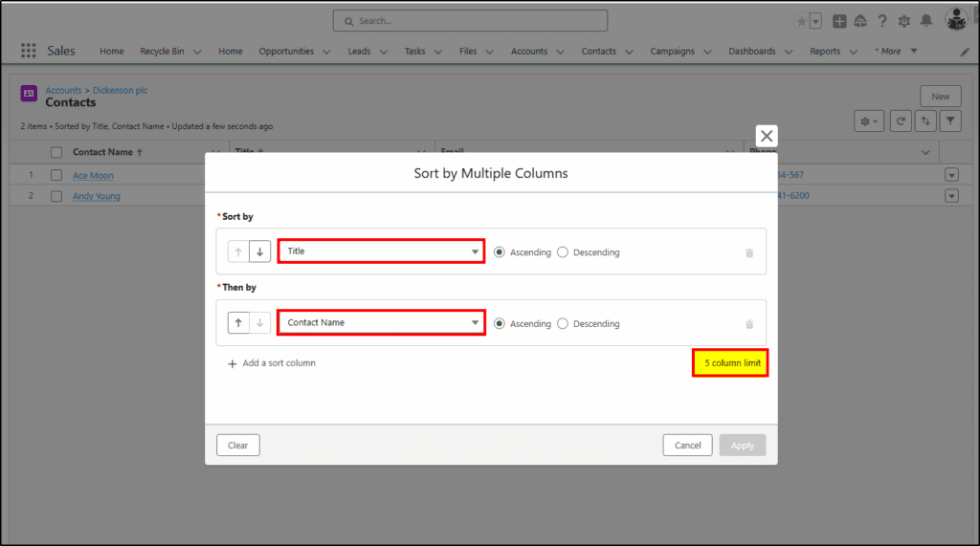
Task: Open the Title sort column dropdown
Action: [381, 251]
